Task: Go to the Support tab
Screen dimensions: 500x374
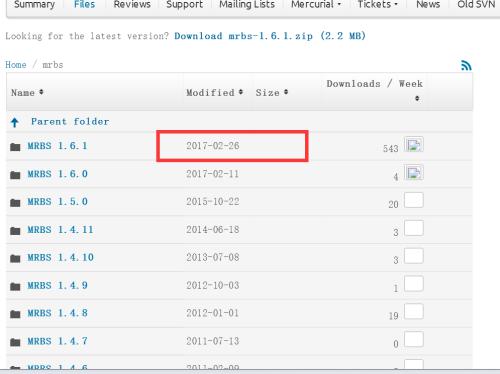Action: point(184,4)
